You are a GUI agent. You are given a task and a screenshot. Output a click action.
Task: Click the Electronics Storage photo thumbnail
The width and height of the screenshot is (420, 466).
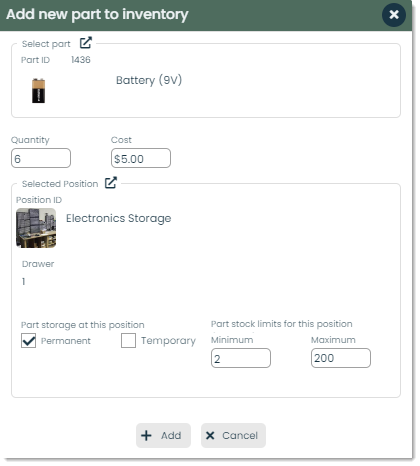(36, 228)
